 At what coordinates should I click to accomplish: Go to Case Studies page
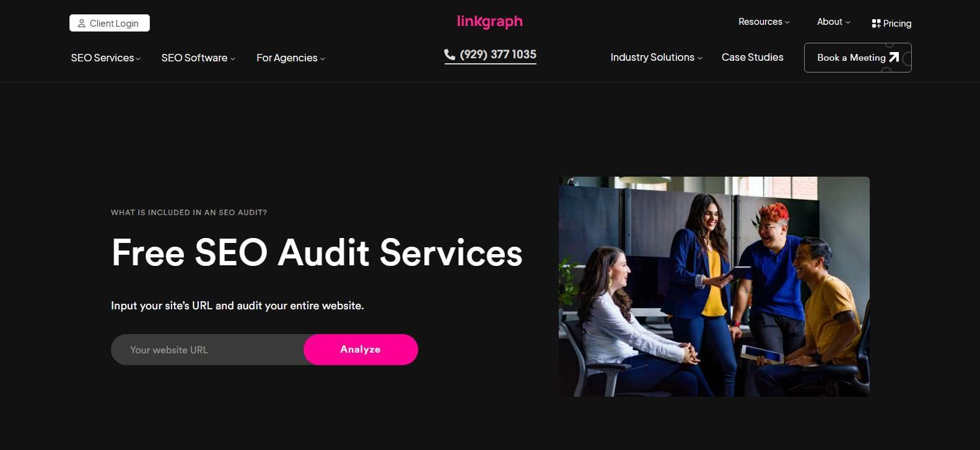tap(752, 57)
